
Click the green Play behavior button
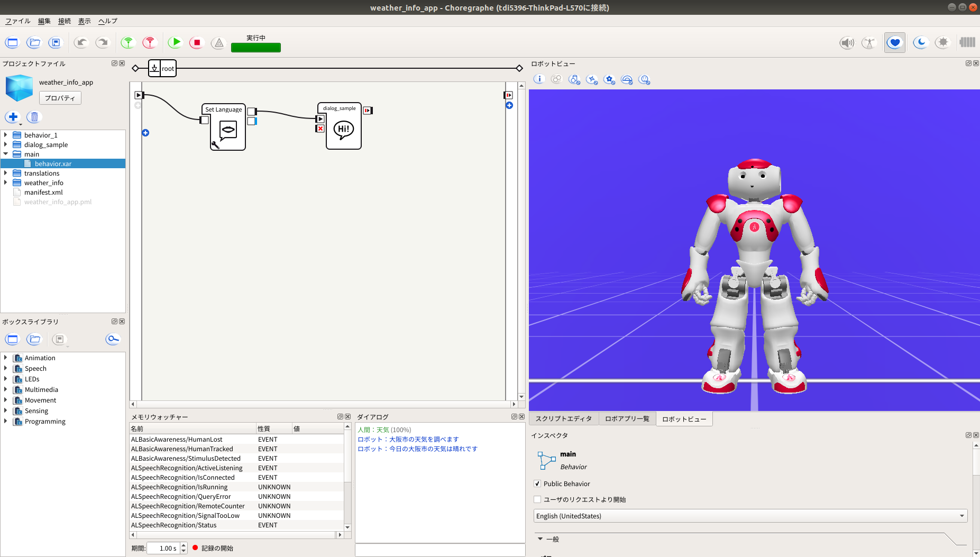[175, 42]
